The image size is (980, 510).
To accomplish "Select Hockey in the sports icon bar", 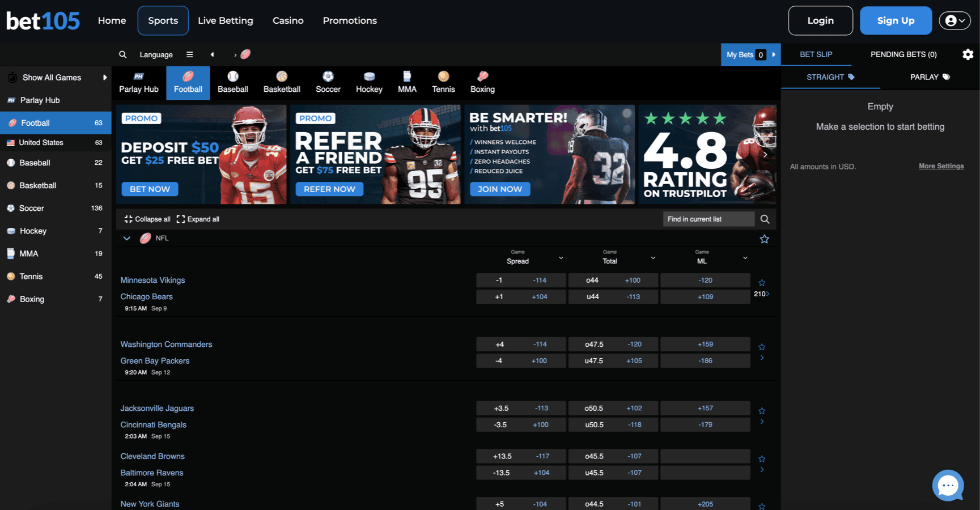I will pyautogui.click(x=369, y=83).
